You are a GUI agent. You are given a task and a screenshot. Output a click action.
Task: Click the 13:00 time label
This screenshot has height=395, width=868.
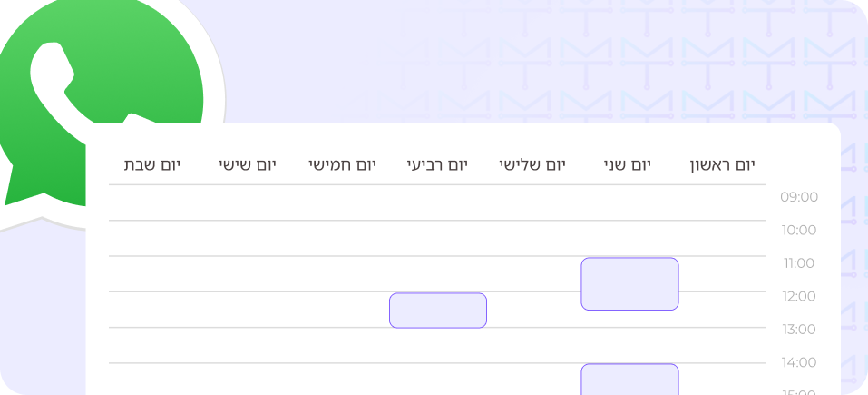(x=799, y=330)
